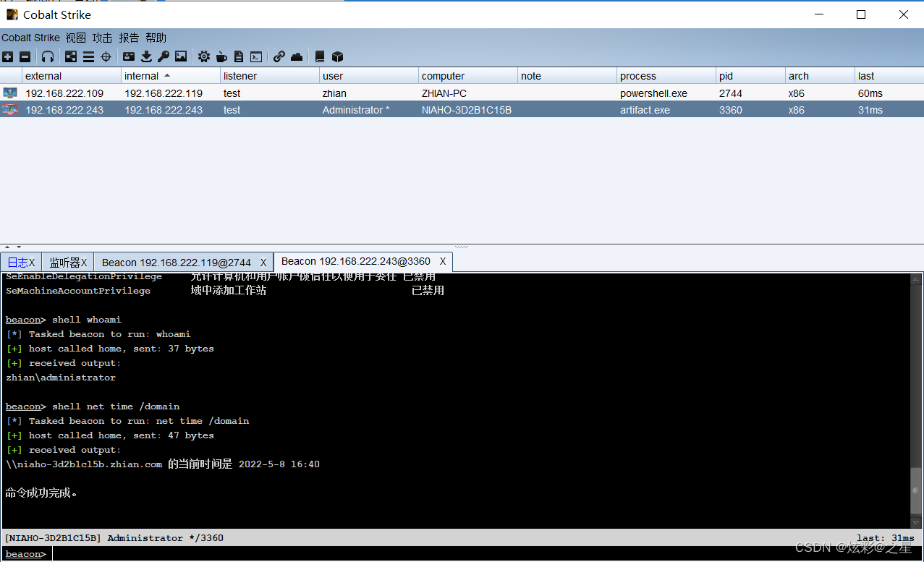Sort by the pid column header
Viewport: 924px width, 562px height.
coord(750,75)
